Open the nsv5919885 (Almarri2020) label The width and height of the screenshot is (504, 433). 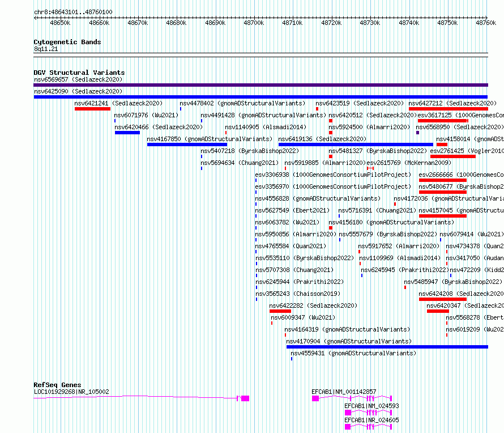coord(325,163)
